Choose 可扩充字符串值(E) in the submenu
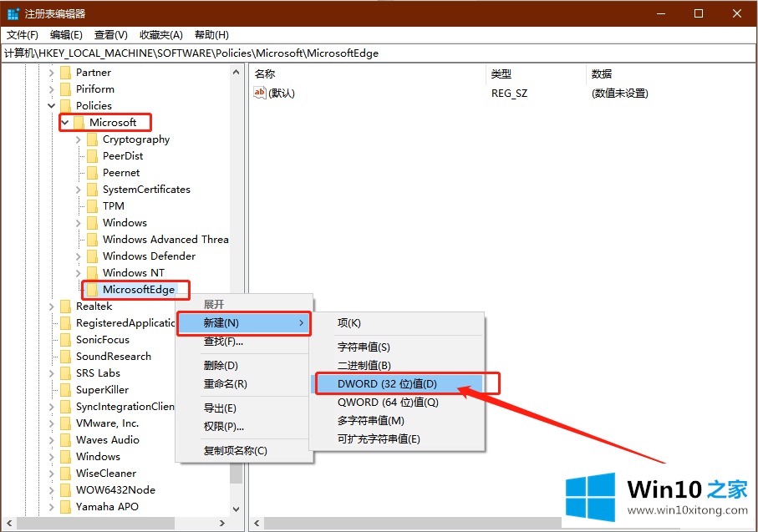The height and width of the screenshot is (532, 758). point(397,438)
